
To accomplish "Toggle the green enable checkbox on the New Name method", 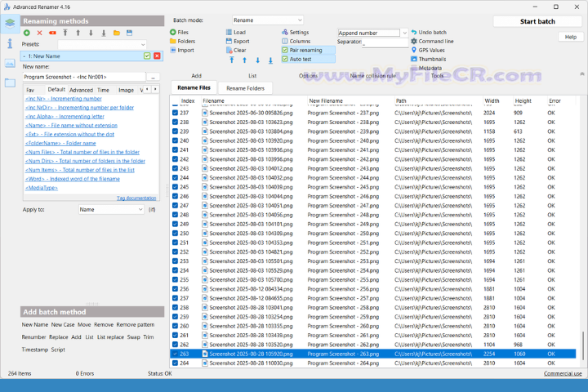I will coord(147,56).
